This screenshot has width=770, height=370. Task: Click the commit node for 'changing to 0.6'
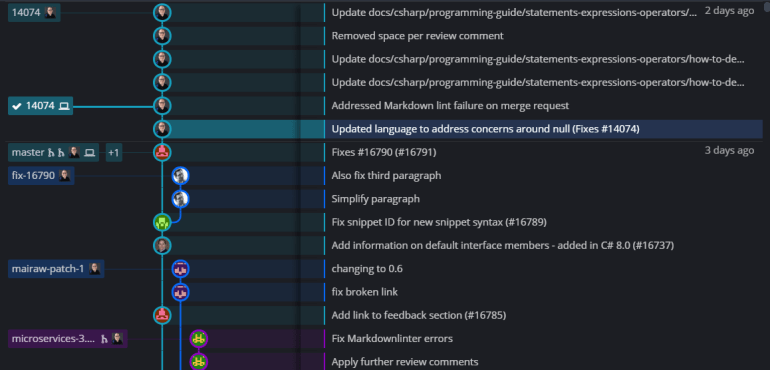tap(180, 269)
